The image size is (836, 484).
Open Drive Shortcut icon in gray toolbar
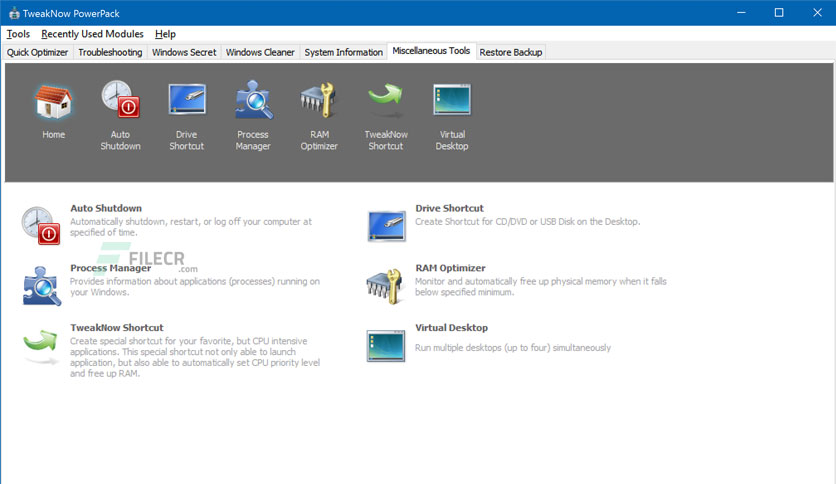click(187, 99)
